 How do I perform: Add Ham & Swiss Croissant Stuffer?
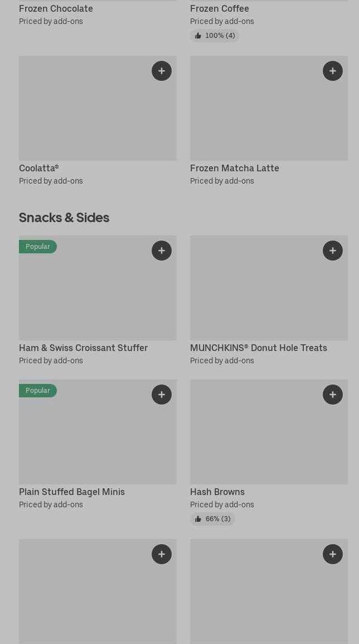[x=162, y=251]
